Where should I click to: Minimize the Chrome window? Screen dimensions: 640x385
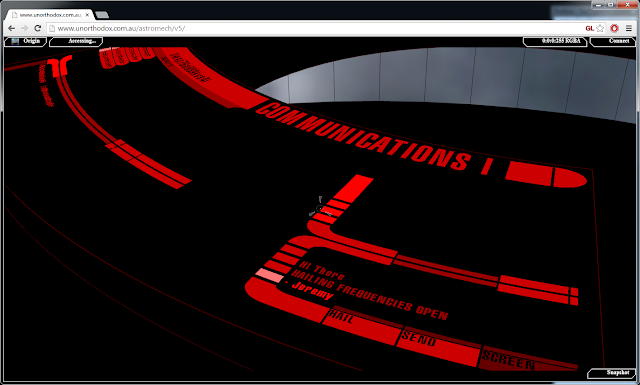point(598,4)
